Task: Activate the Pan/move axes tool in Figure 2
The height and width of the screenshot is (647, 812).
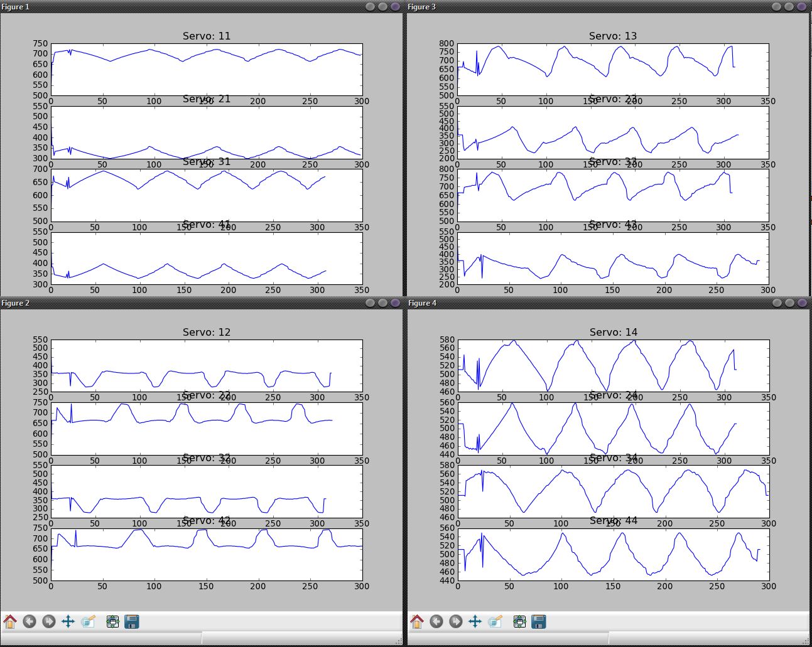Action: pyautogui.click(x=68, y=621)
